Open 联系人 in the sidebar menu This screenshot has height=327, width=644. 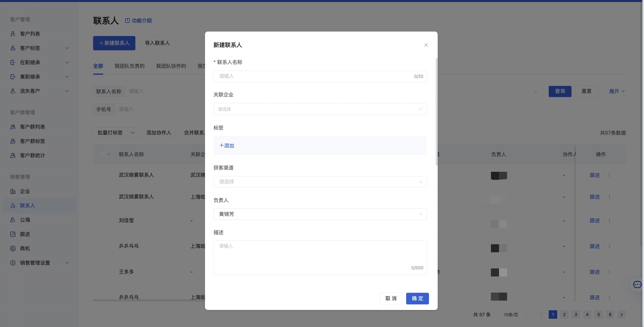click(x=39, y=206)
